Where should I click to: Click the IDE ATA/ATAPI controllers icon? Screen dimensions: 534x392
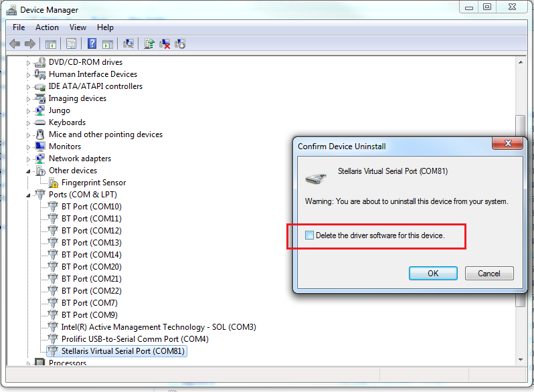pyautogui.click(x=40, y=86)
